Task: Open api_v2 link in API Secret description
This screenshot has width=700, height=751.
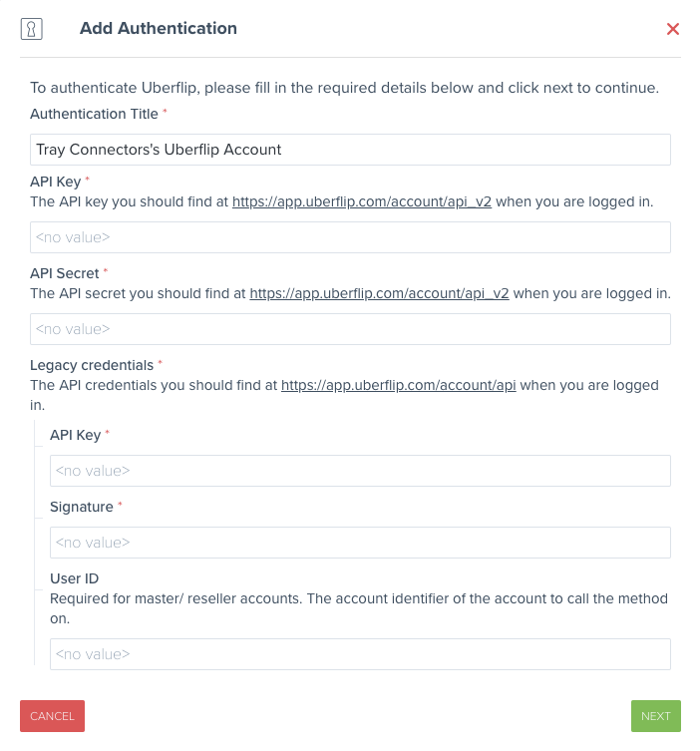Action: (x=379, y=293)
